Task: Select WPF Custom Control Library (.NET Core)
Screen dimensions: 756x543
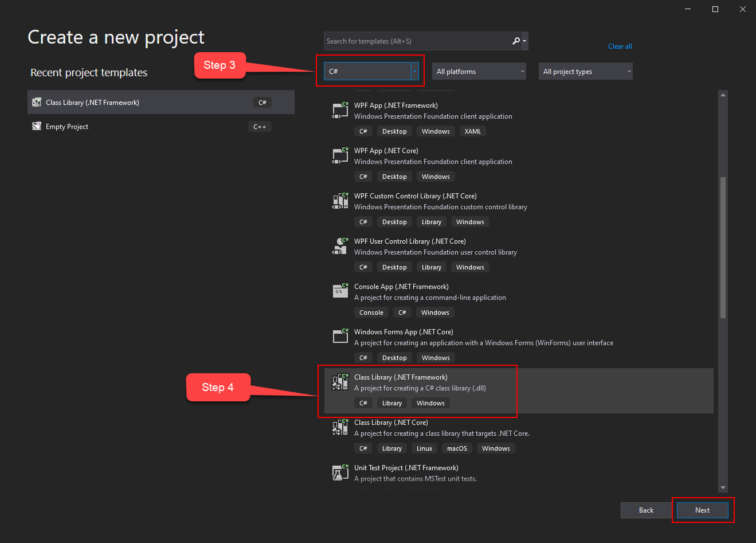Action: (x=416, y=196)
